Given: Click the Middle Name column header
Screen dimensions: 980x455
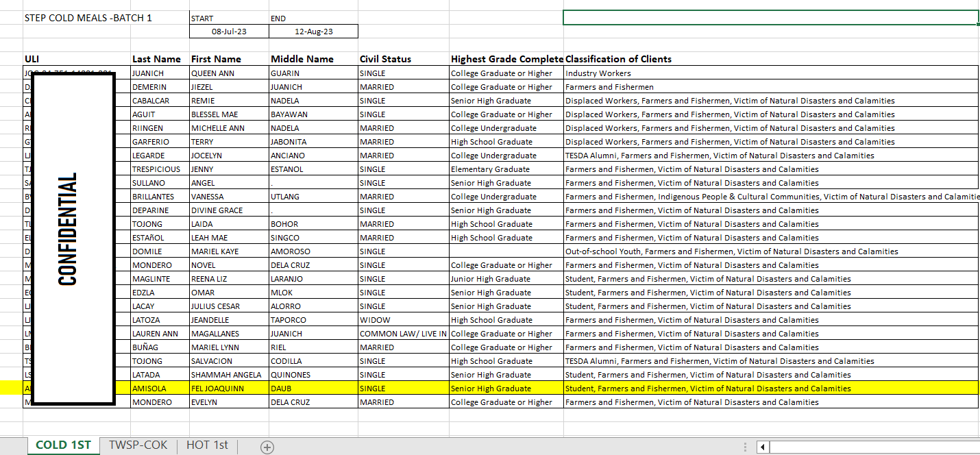Looking at the screenshot, I should pyautogui.click(x=313, y=59).
